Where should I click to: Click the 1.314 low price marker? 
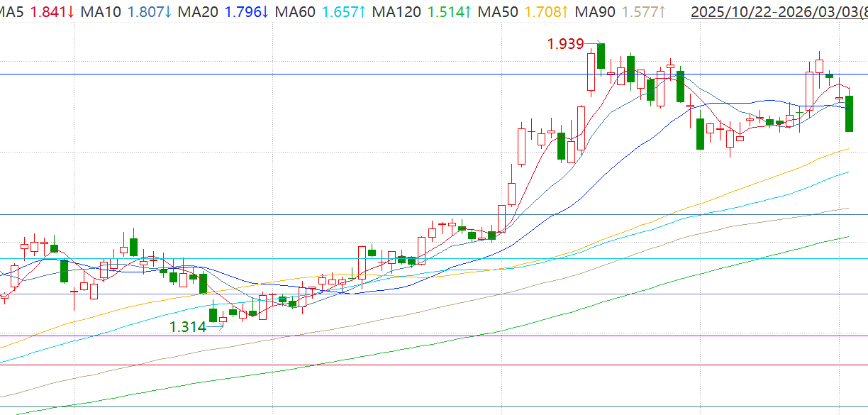click(x=187, y=327)
